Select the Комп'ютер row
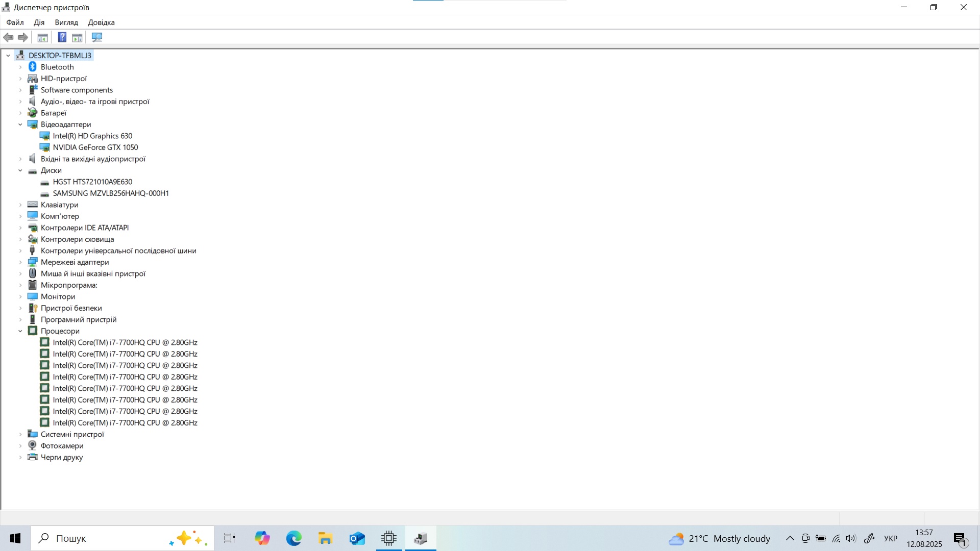The image size is (980, 551). pos(60,216)
